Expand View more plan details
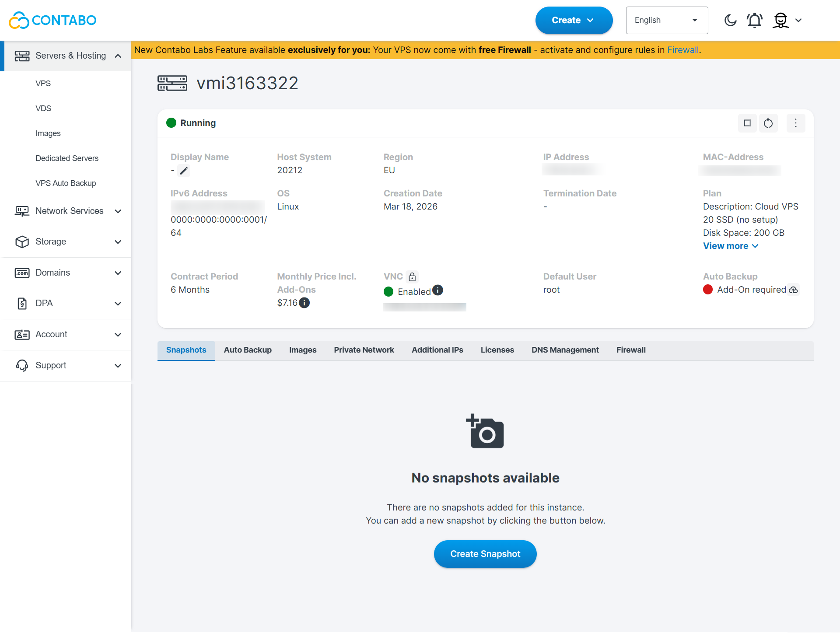 coord(731,246)
